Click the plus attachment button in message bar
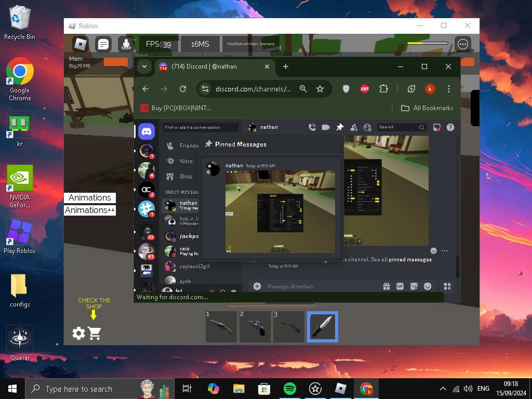532x399 pixels. tap(257, 286)
